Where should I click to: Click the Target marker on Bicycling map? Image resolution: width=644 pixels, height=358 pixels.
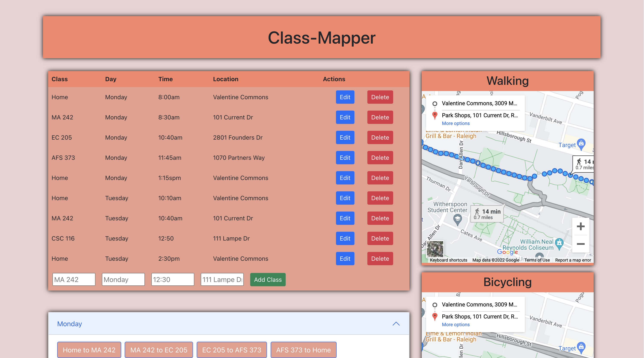581,347
